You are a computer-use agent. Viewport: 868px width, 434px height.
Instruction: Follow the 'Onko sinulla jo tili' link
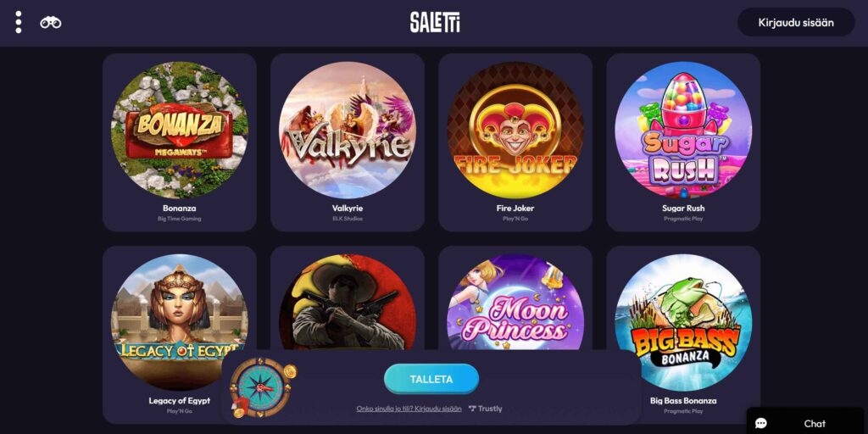[409, 409]
